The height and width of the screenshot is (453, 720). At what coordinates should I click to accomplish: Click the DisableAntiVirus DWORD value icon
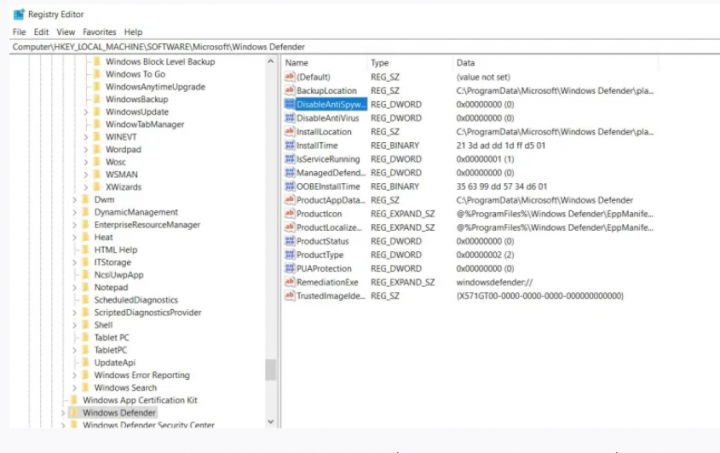pyautogui.click(x=290, y=118)
